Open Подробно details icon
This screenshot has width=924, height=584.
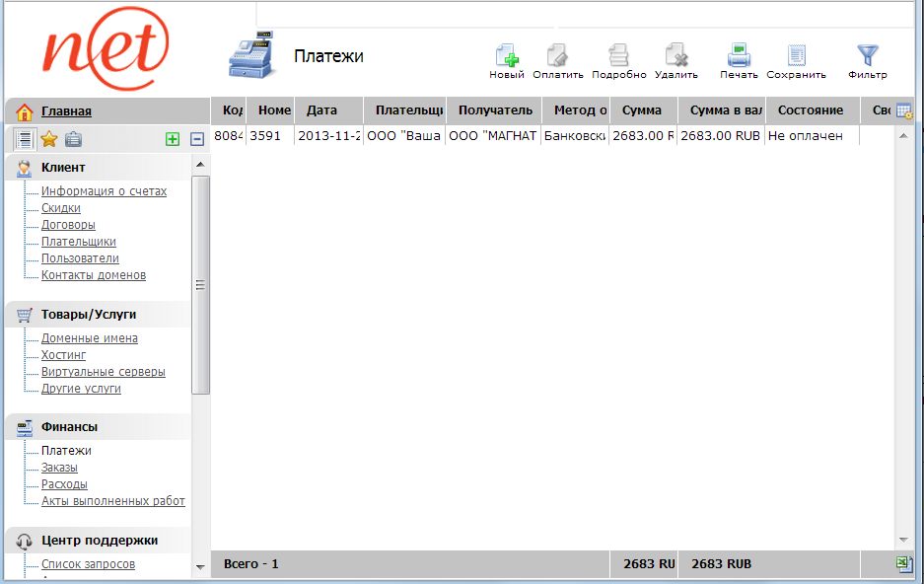point(618,55)
